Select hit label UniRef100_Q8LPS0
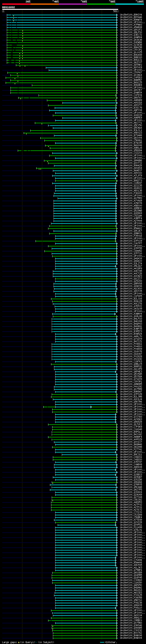 point(131,32)
